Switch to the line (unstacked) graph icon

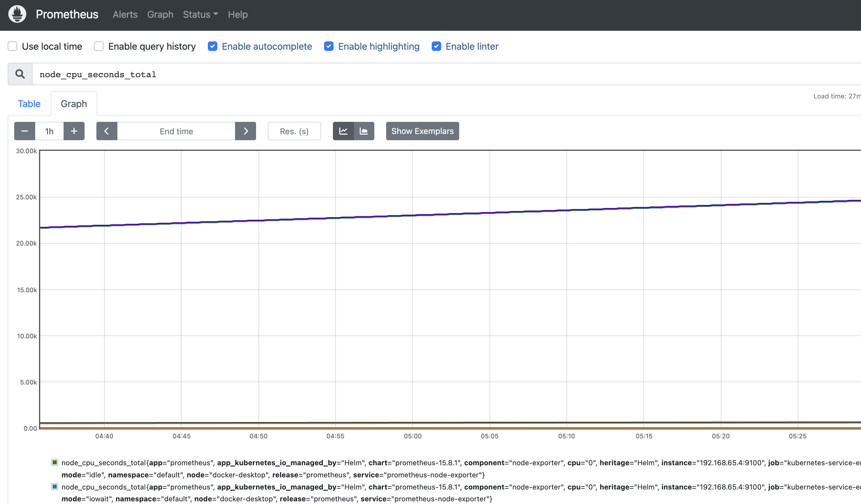(x=343, y=131)
